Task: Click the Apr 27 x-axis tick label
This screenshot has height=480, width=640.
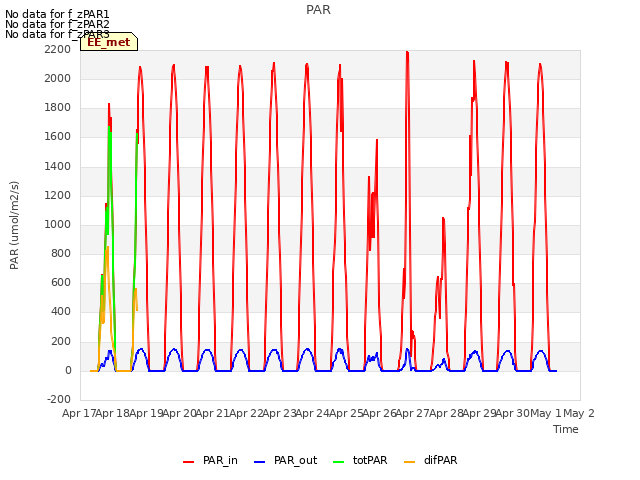Action: pos(413,413)
